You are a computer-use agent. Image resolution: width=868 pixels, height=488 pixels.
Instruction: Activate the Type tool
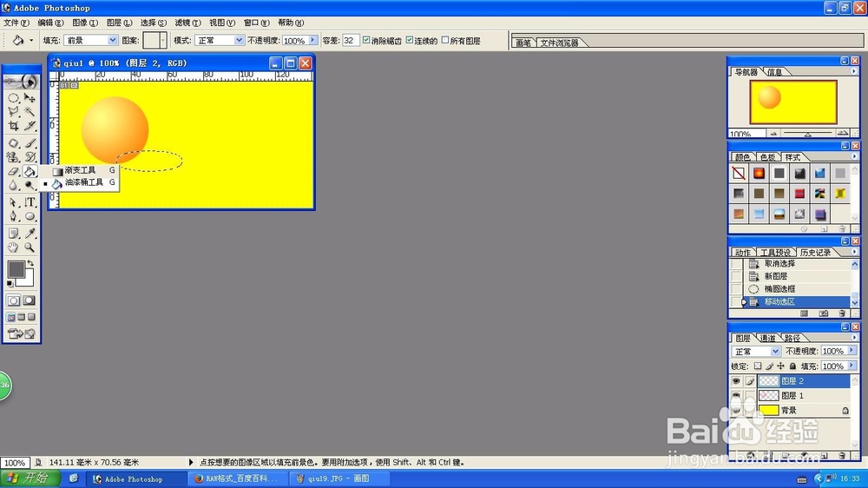coord(30,202)
